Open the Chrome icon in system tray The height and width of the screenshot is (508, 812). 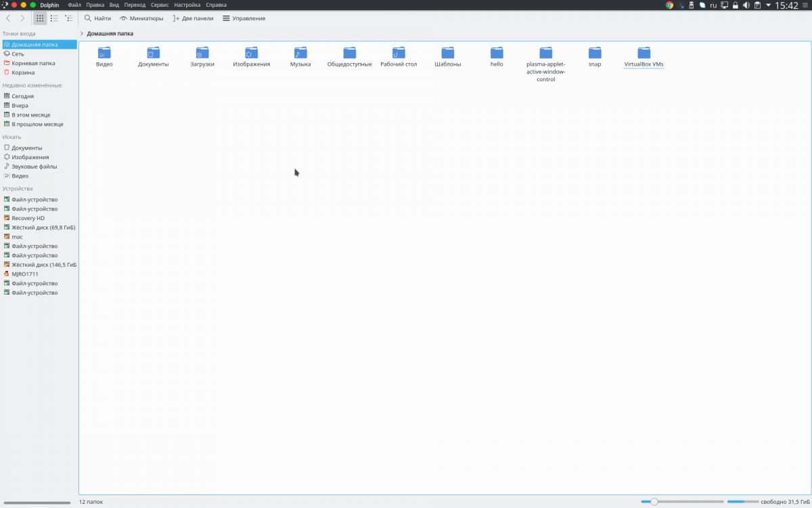[x=669, y=5]
